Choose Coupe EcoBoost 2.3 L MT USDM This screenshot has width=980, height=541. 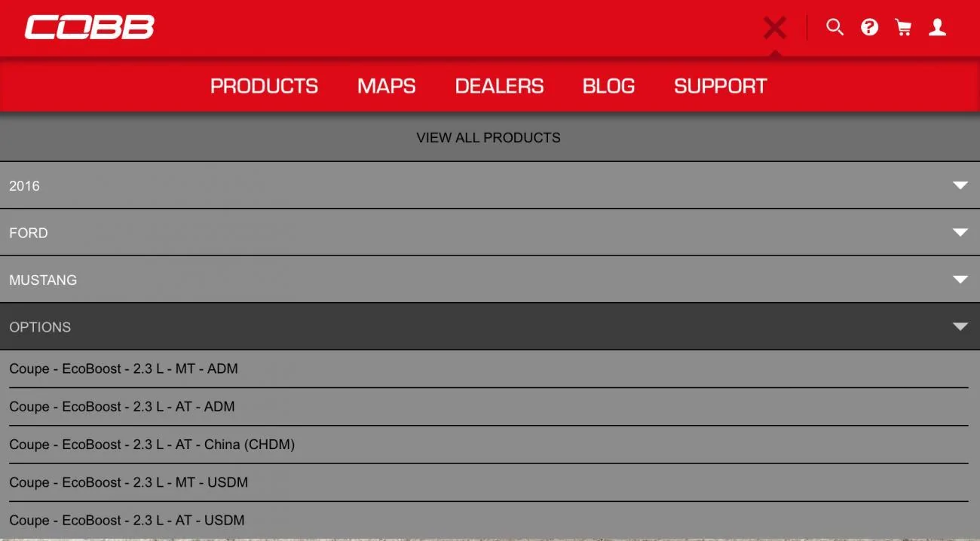tap(488, 482)
